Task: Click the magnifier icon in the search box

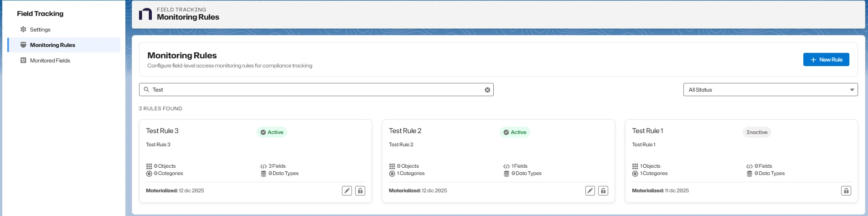Action: 146,90
